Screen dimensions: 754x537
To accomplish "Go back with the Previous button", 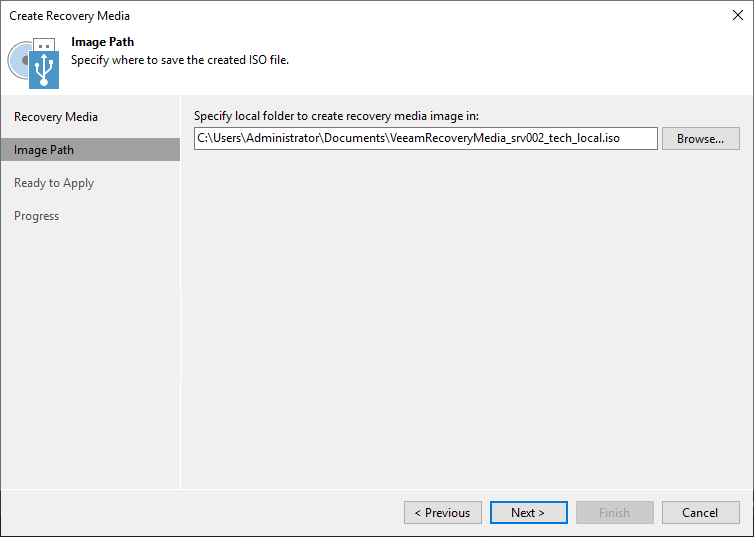I will click(443, 513).
